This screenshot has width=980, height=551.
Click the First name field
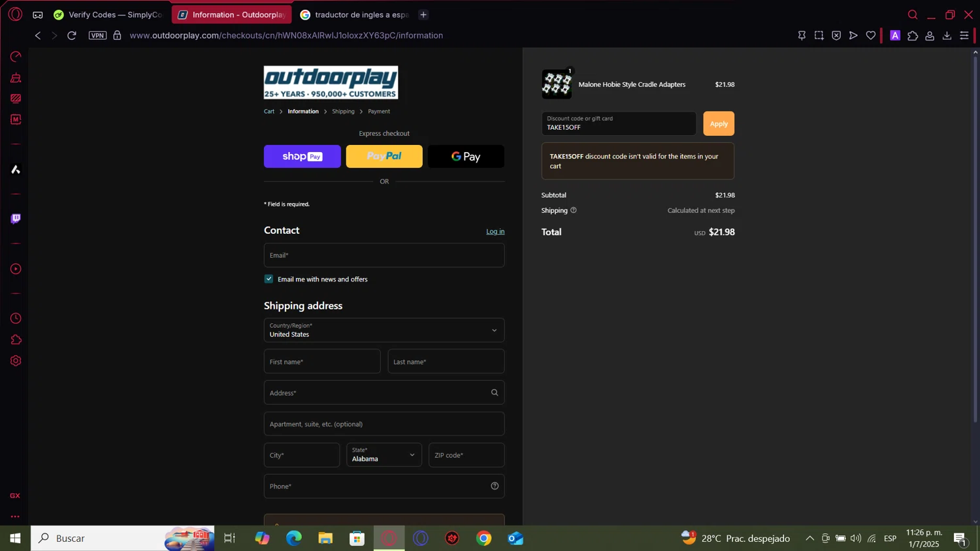click(322, 362)
